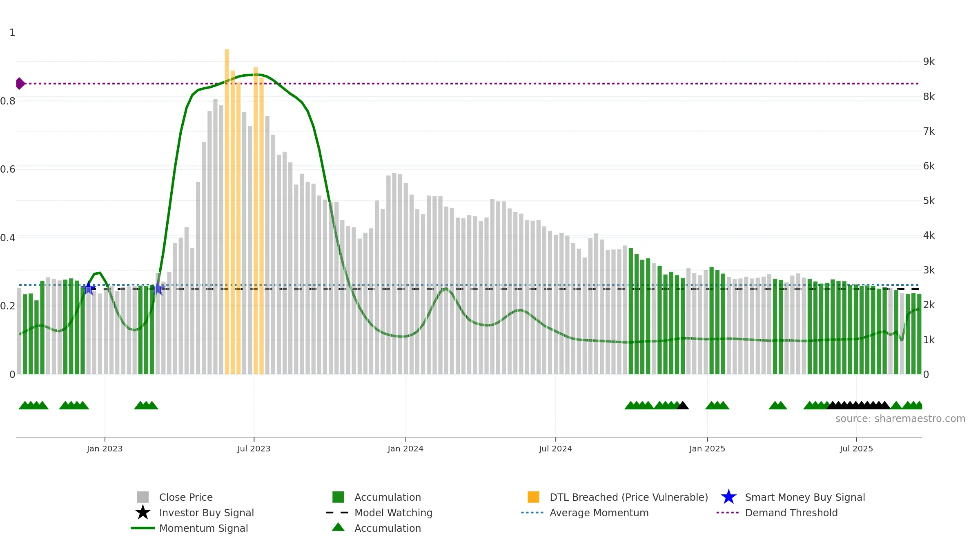Click the first blue star near Jan 2023

coord(88,288)
